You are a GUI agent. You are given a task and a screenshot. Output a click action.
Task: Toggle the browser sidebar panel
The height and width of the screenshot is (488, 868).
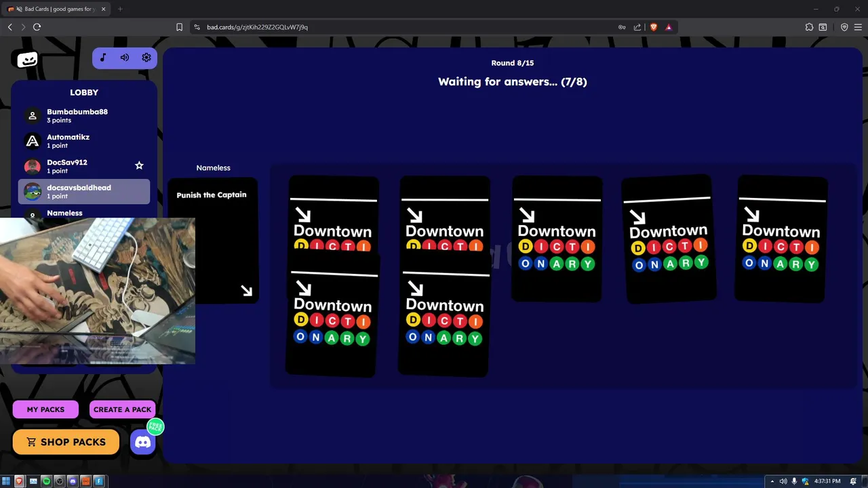point(823,27)
